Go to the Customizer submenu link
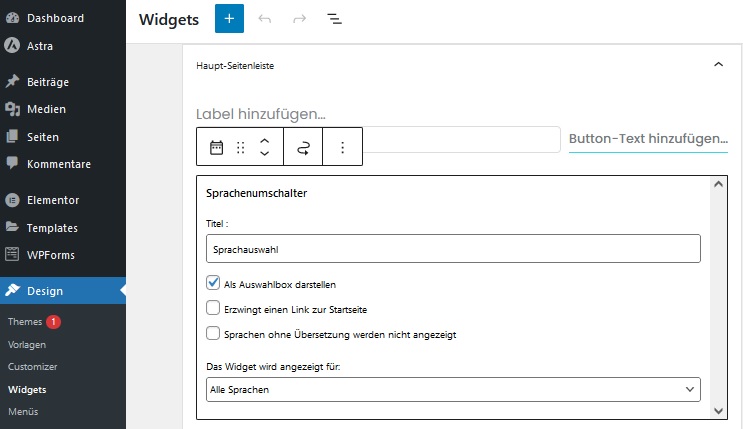Image resolution: width=743 pixels, height=429 pixels. coord(33,366)
